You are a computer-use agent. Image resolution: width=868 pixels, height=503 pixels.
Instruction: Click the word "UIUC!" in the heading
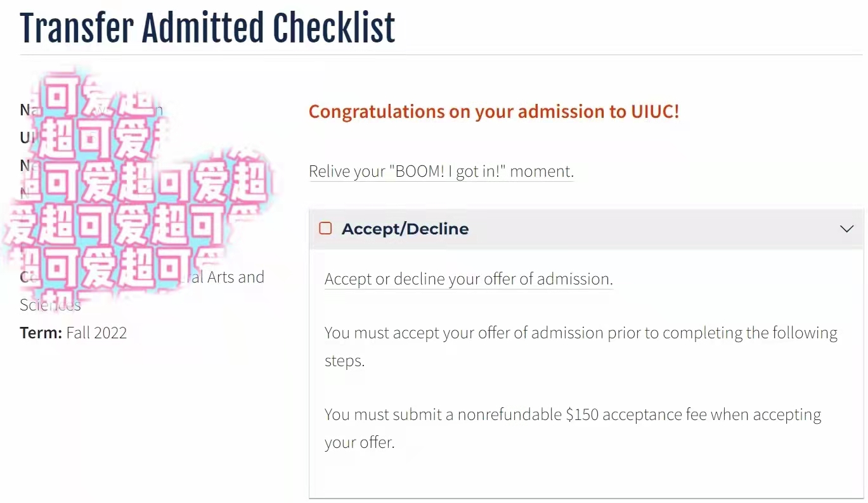(655, 111)
